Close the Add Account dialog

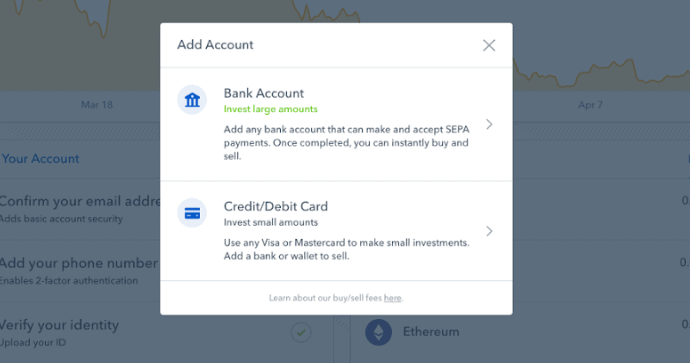(x=489, y=45)
